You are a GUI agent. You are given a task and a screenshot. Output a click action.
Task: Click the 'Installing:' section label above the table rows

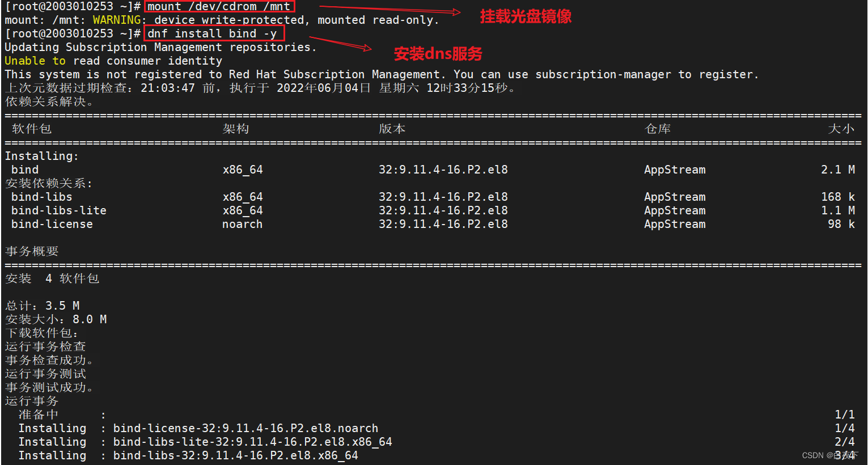pos(42,156)
